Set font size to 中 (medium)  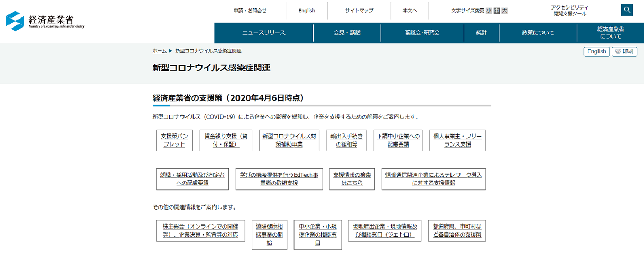click(496, 11)
